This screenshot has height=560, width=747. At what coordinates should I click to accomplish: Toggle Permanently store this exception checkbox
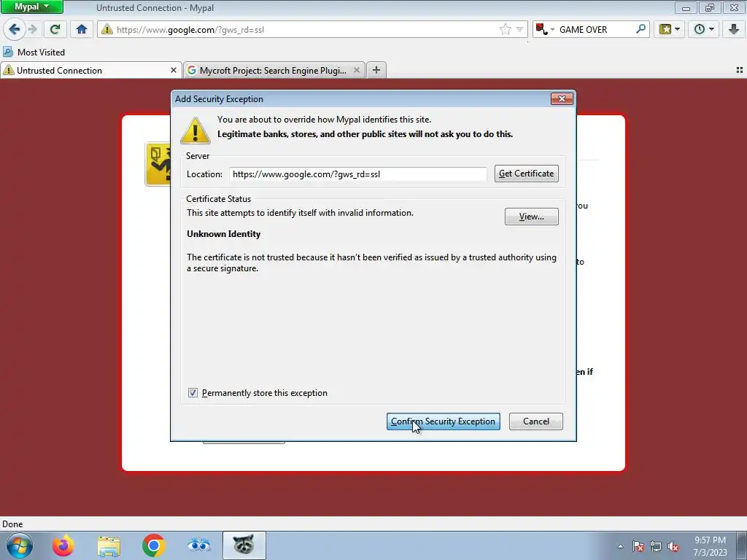[193, 393]
